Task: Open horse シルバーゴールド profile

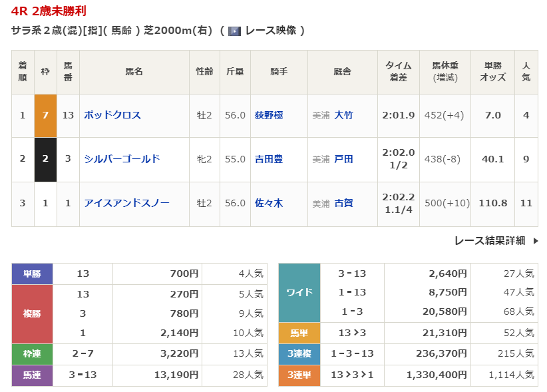Action: coord(122,159)
